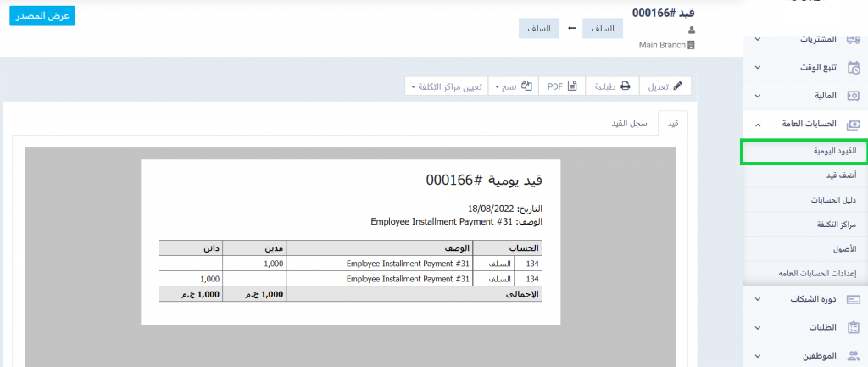Open مراكز التكلفة in the sidebar
The width and height of the screenshot is (868, 367).
coord(835,225)
